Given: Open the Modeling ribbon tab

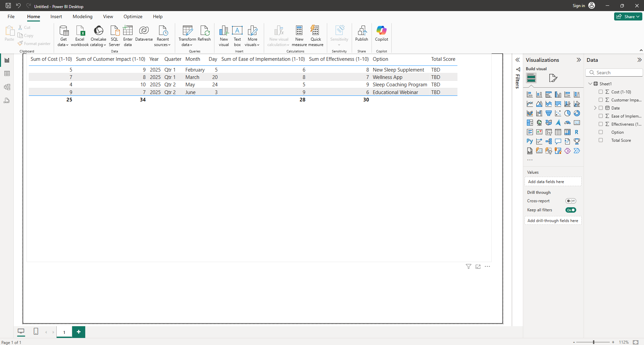Looking at the screenshot, I should [83, 16].
